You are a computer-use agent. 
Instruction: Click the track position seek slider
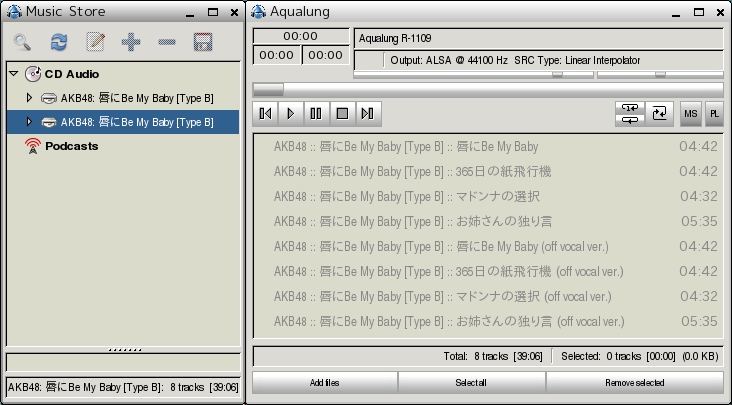488,90
